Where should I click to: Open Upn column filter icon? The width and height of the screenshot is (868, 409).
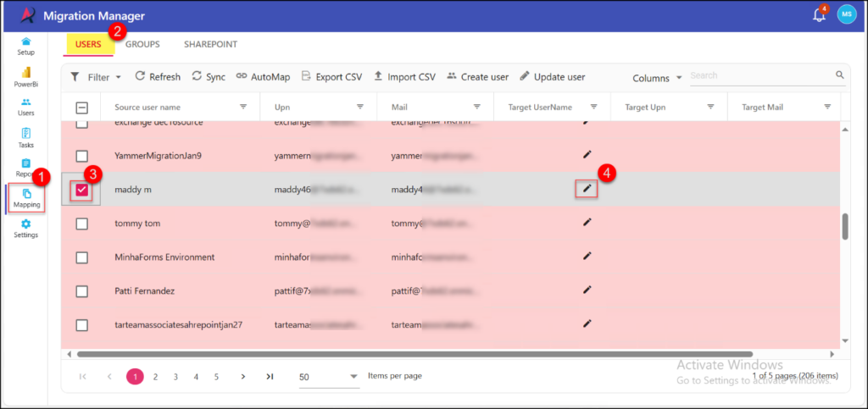(x=359, y=107)
